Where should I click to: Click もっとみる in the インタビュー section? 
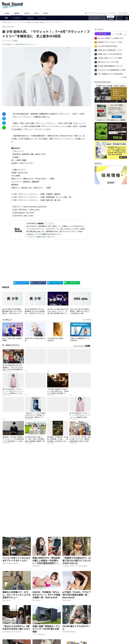pos(87,320)
